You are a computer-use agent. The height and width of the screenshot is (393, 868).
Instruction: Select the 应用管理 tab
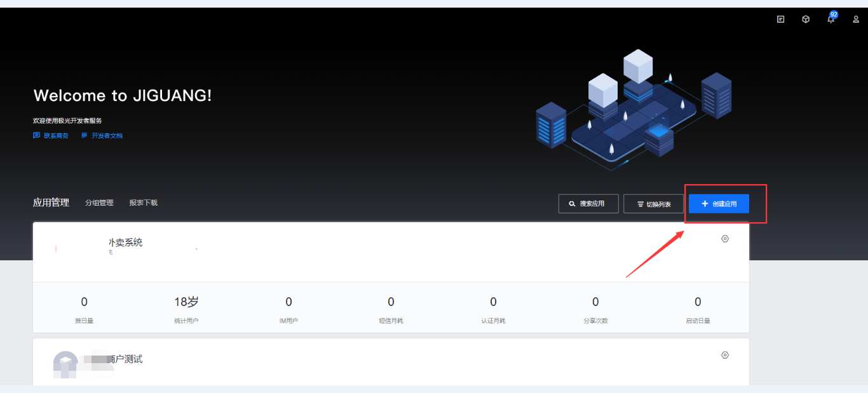click(x=51, y=203)
